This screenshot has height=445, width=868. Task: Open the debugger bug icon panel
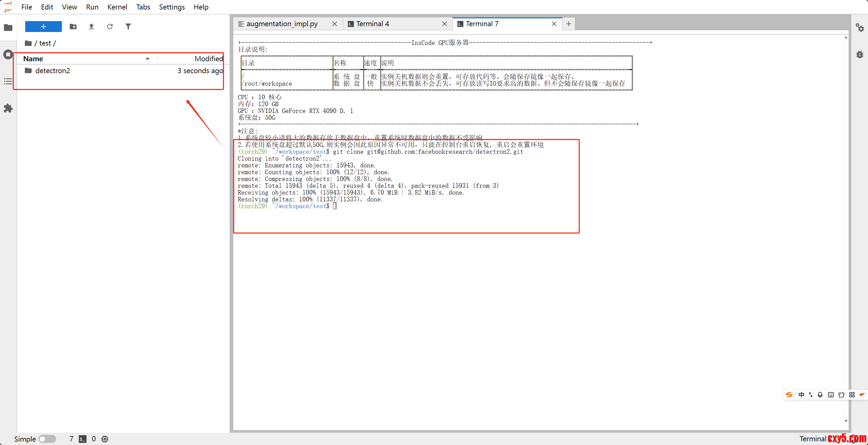(x=859, y=54)
